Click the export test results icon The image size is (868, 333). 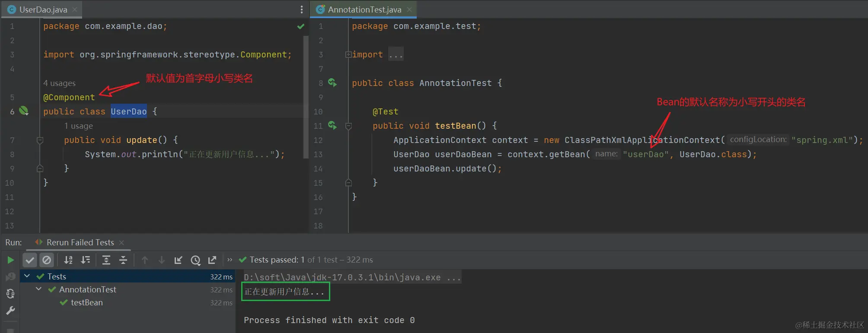click(x=212, y=260)
